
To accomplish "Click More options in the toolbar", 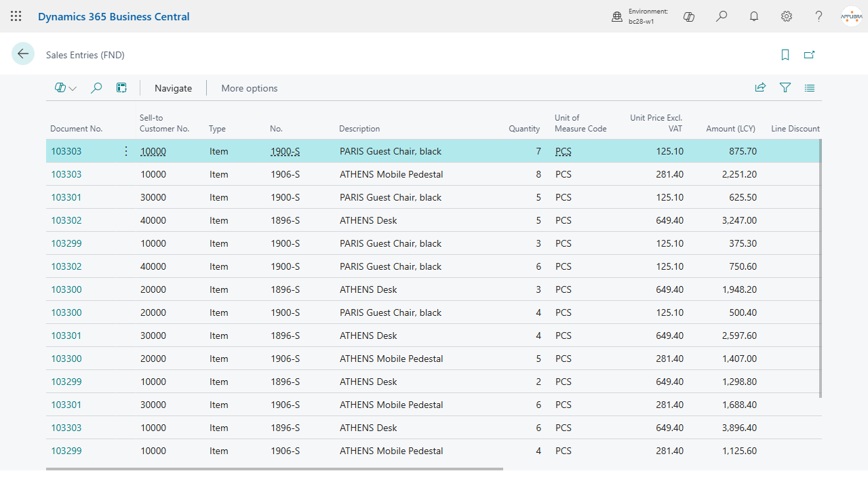I will (250, 88).
